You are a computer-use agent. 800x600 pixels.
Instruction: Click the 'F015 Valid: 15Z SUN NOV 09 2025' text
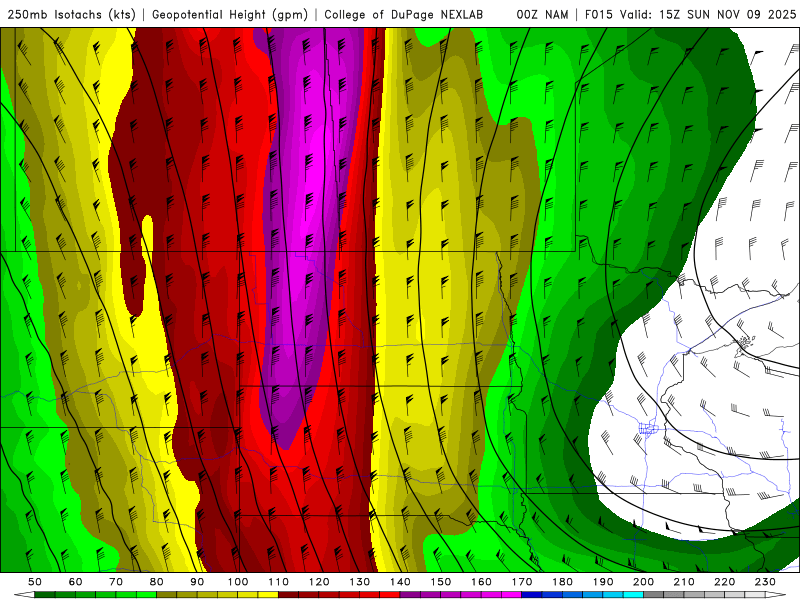690,14
